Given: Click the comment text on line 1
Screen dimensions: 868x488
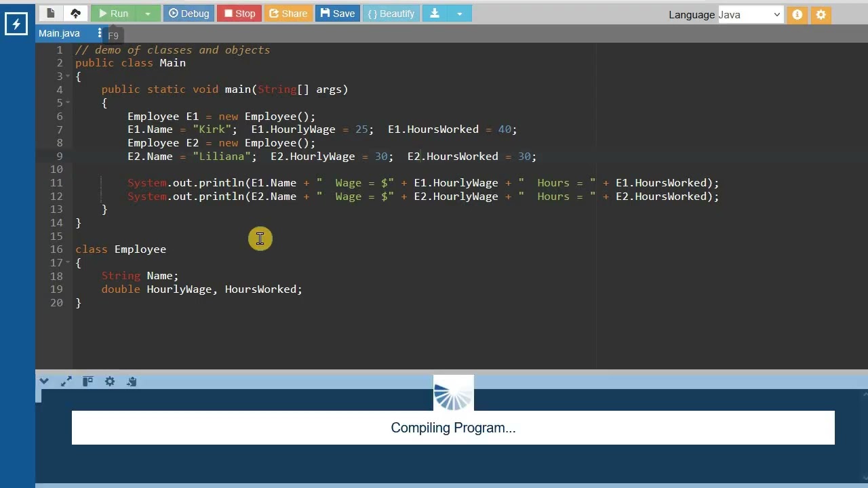Looking at the screenshot, I should 173,50.
